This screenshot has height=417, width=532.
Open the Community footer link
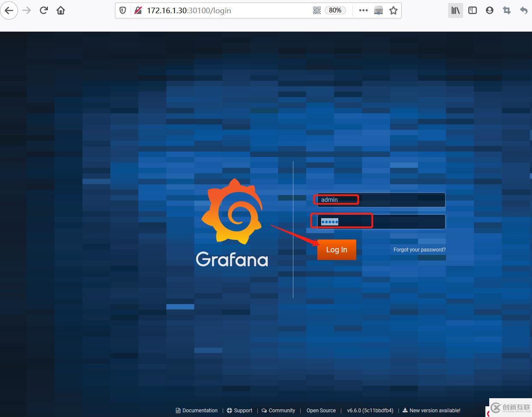tap(278, 411)
